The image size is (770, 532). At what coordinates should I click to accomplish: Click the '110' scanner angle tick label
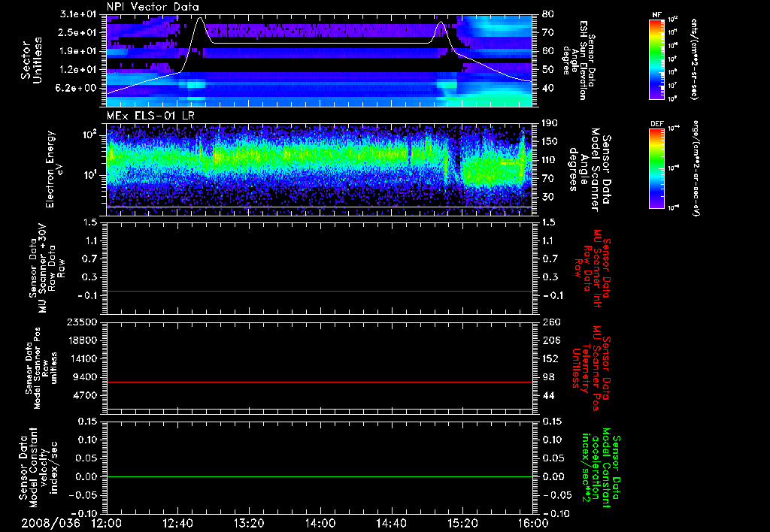(x=550, y=160)
